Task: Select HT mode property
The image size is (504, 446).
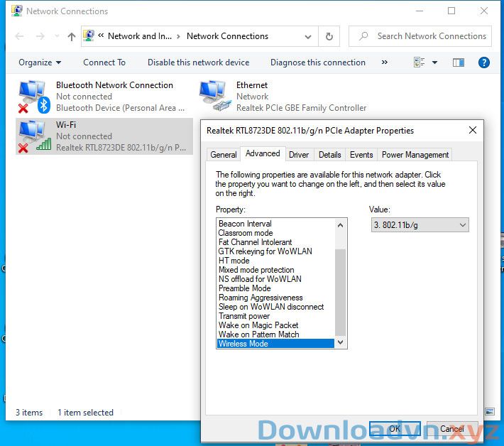Action: [x=275, y=261]
